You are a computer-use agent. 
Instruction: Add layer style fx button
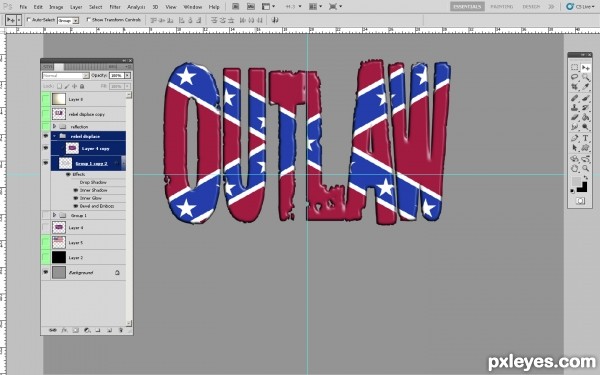point(64,330)
